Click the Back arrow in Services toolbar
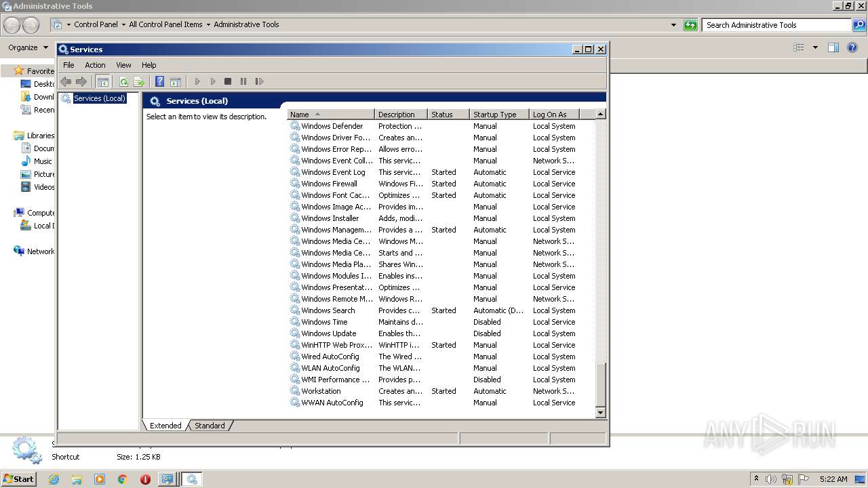This screenshot has height=488, width=868. 66,81
